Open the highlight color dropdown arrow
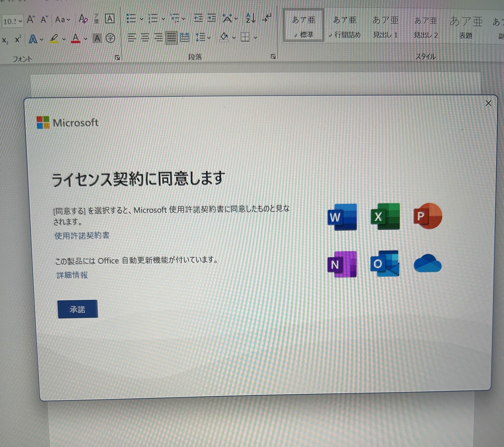 coord(64,39)
